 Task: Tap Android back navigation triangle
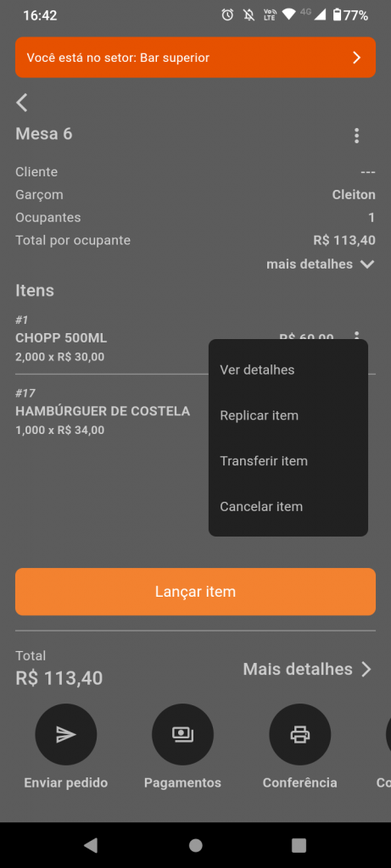[91, 845]
